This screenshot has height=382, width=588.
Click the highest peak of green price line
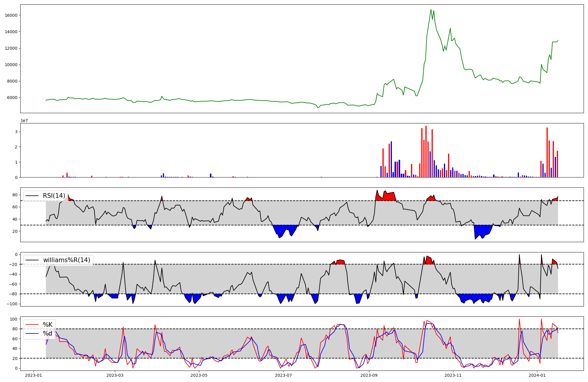pos(431,9)
